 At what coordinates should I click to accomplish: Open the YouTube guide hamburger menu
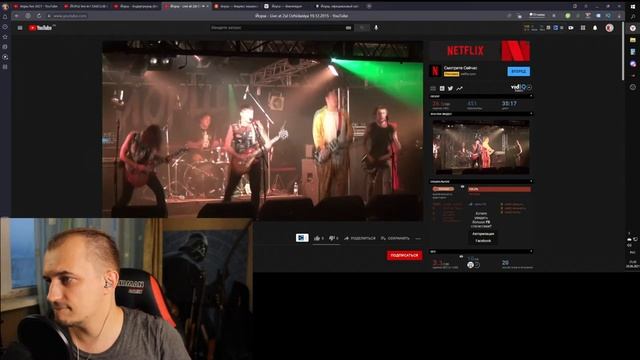[x=20, y=28]
